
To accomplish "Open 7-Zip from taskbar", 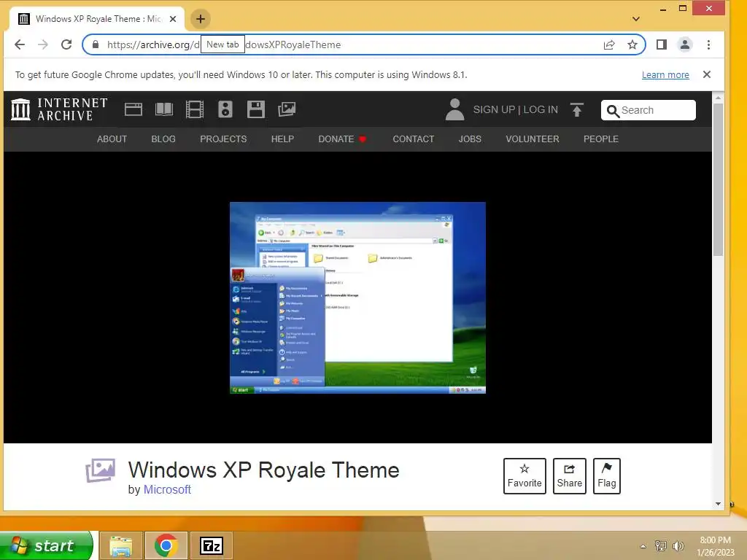I will click(212, 545).
